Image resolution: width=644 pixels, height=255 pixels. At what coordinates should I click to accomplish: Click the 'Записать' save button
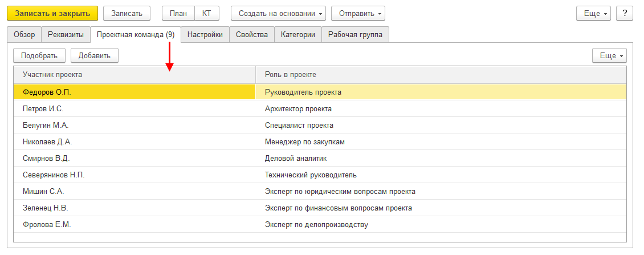pyautogui.click(x=127, y=13)
